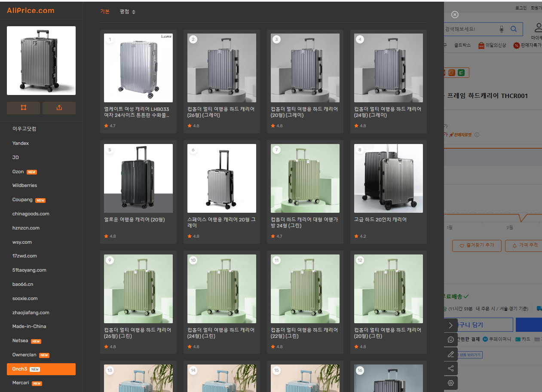Open the AliPrice.com logo link
Screen dimensions: 542x392
coord(31,10)
